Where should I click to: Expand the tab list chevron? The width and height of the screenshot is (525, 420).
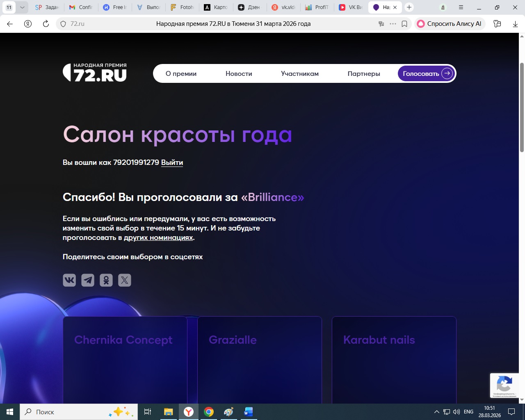point(22,7)
